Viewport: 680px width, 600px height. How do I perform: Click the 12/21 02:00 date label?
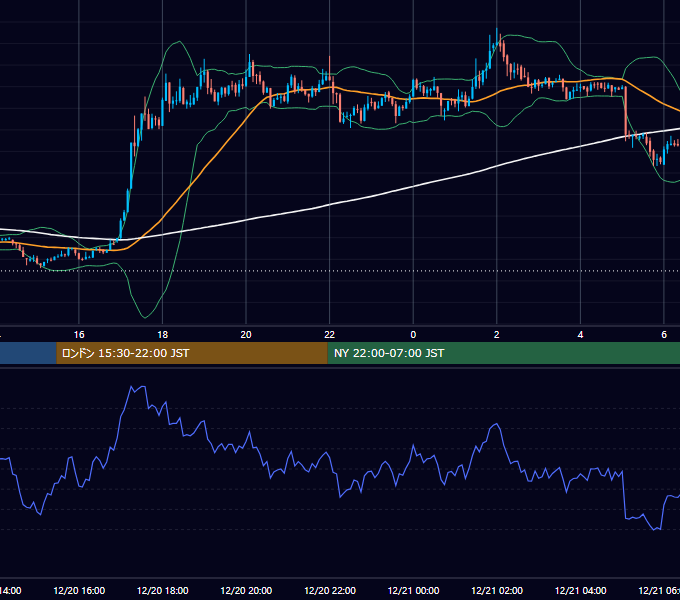(x=497, y=590)
